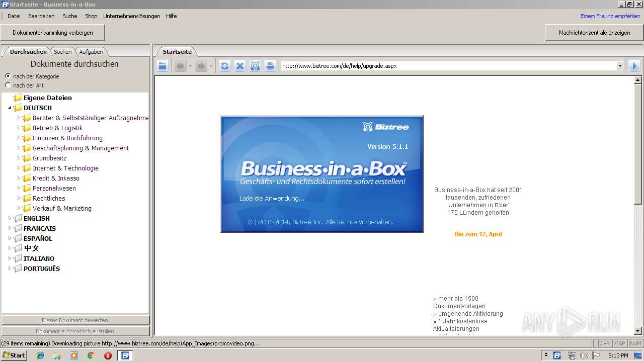Screen dimensions: 644x362
Task: Open the Hilfe menu
Action: coord(172,16)
